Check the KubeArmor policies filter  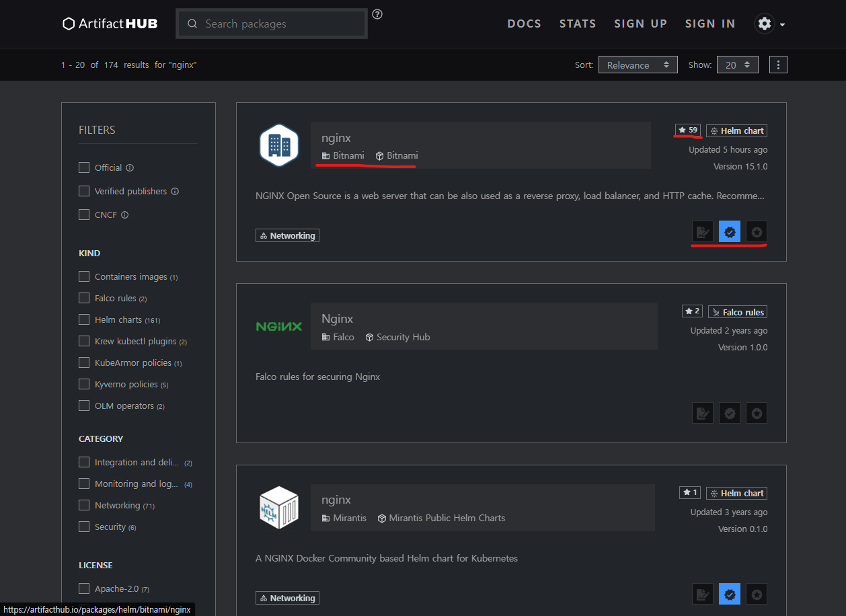coord(84,362)
